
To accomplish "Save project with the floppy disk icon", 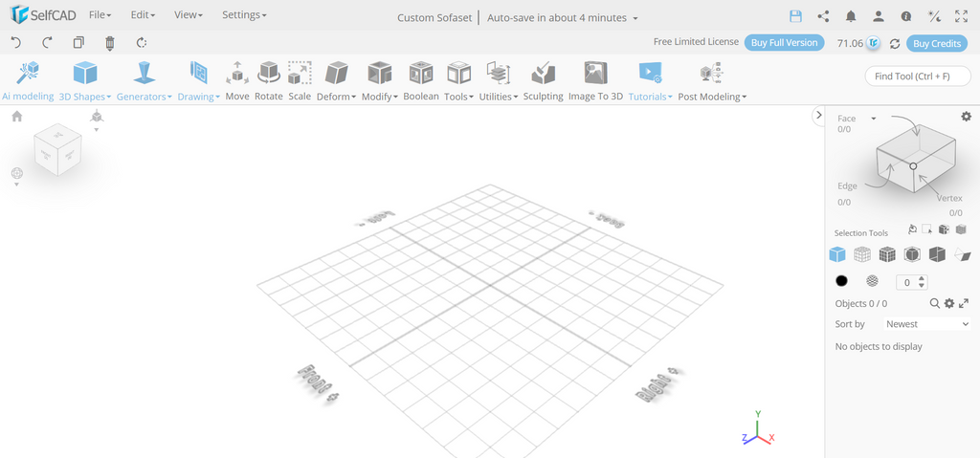I will coord(795,16).
